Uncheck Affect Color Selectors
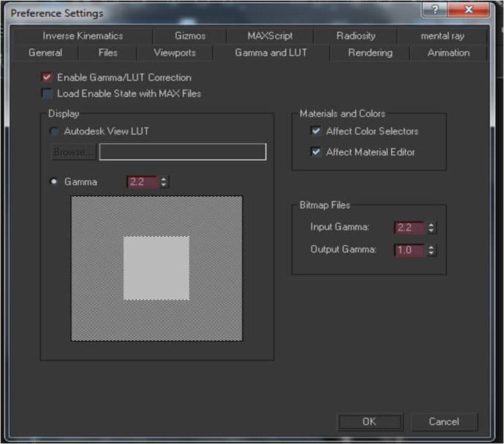 tap(316, 131)
